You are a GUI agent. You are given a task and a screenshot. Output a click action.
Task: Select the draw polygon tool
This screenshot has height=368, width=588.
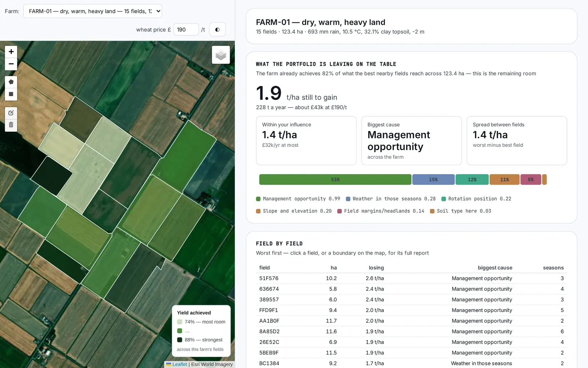coord(11,82)
